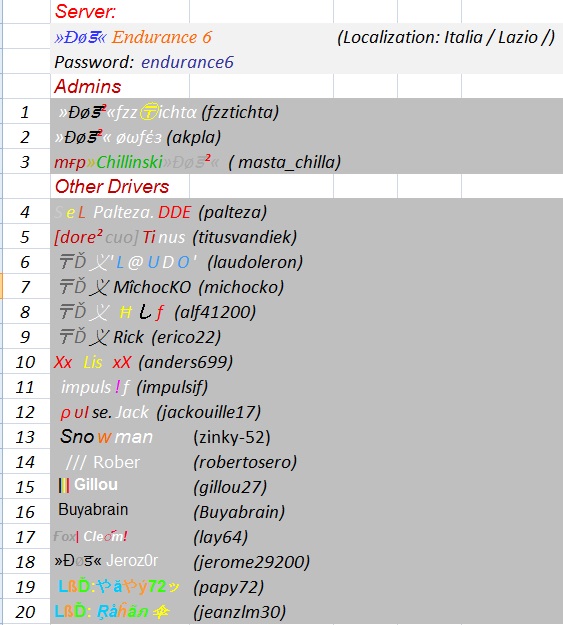The image size is (563, 625).
Task: Select row header number 4
Action: click(25, 212)
